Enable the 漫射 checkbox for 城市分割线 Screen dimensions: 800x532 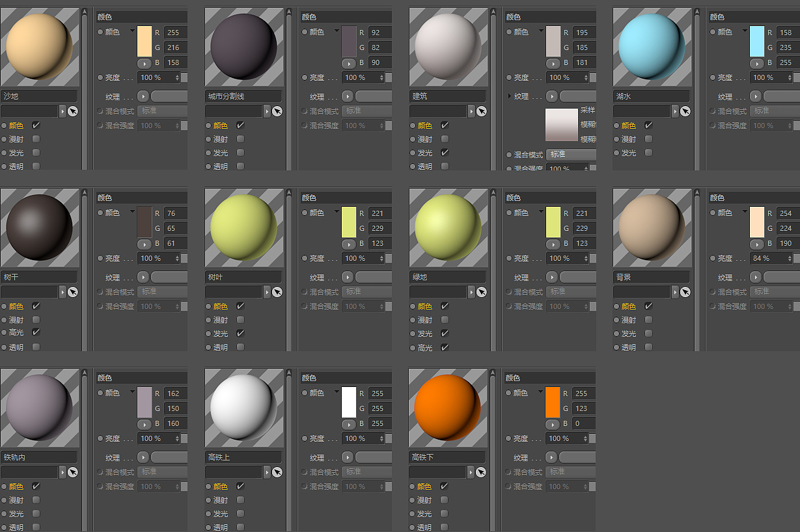(x=240, y=139)
